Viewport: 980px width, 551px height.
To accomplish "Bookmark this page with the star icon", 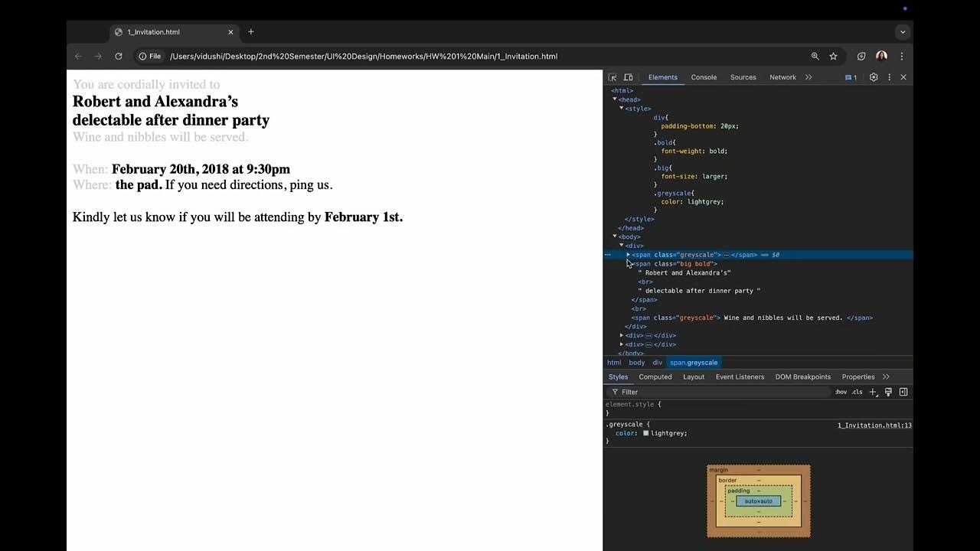I will pyautogui.click(x=834, y=56).
